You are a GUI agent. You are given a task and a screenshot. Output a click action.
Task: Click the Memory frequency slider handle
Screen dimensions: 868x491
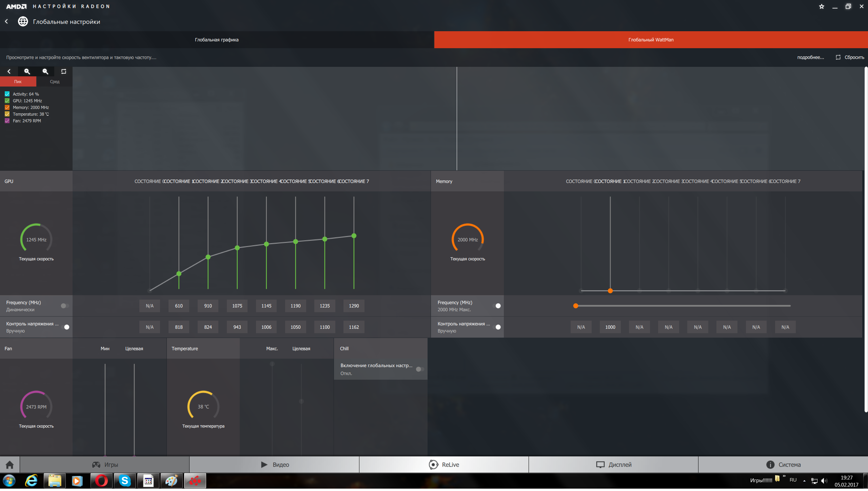coord(576,306)
